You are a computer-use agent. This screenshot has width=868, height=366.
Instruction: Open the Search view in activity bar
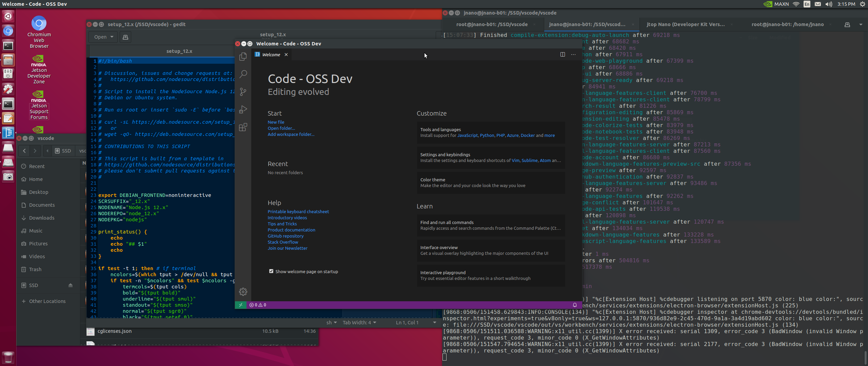(243, 74)
